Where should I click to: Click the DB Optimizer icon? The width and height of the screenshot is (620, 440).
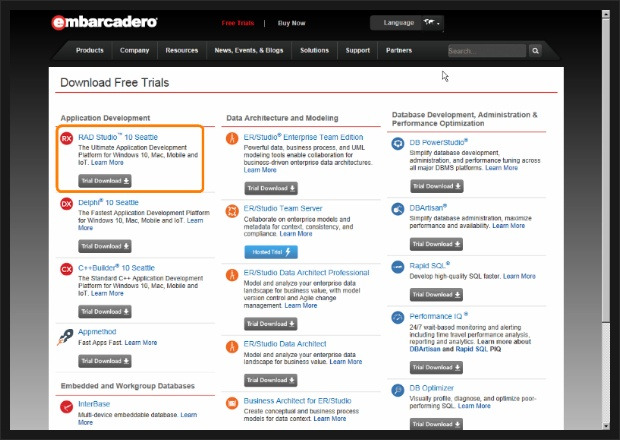pyautogui.click(x=398, y=390)
